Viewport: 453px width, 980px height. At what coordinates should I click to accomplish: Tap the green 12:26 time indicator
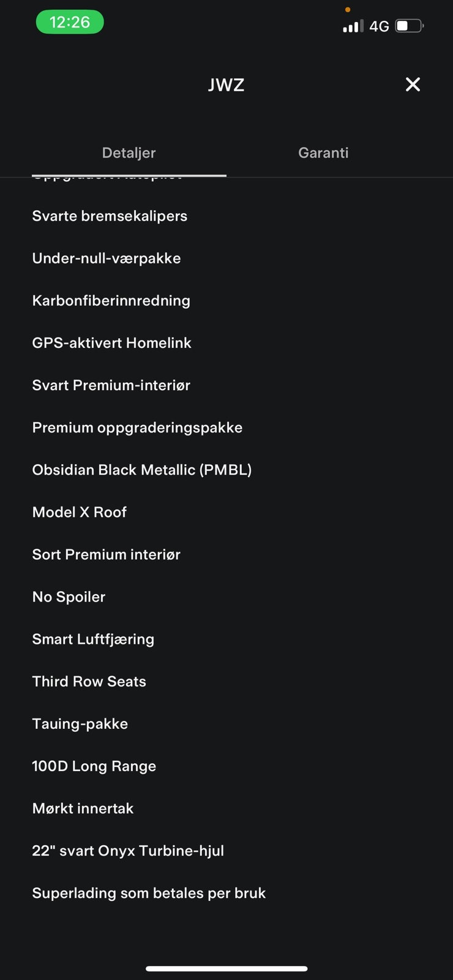70,22
